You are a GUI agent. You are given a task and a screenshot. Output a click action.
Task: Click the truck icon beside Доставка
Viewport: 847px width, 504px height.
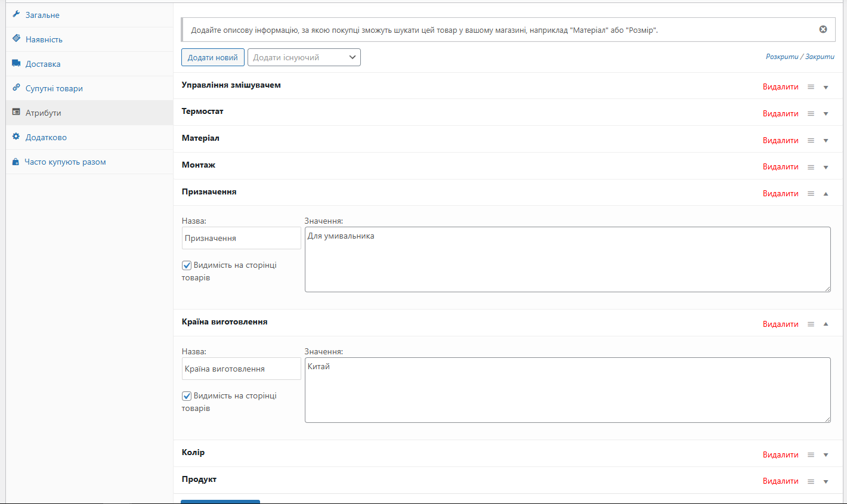pos(16,63)
